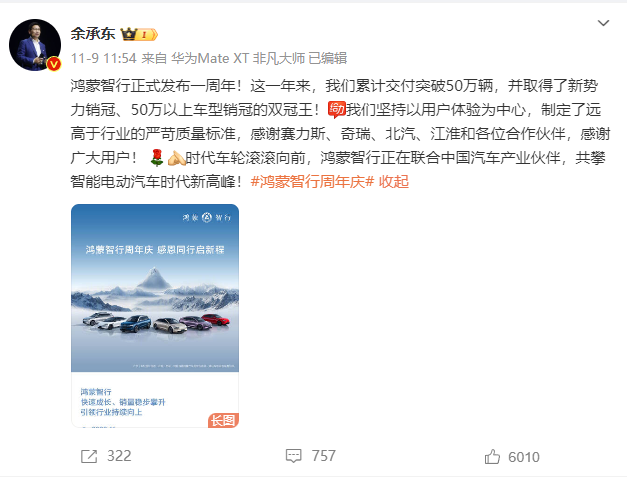Click the crown membership level badge
This screenshot has width=627, height=477.
pos(139,34)
